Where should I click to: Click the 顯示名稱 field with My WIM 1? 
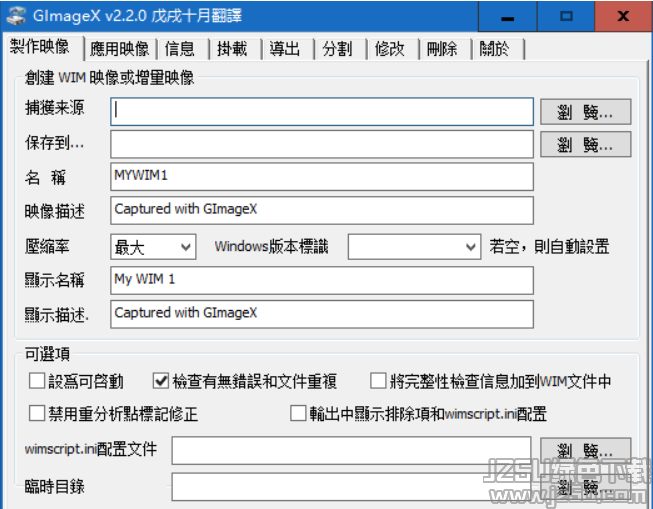(x=322, y=280)
